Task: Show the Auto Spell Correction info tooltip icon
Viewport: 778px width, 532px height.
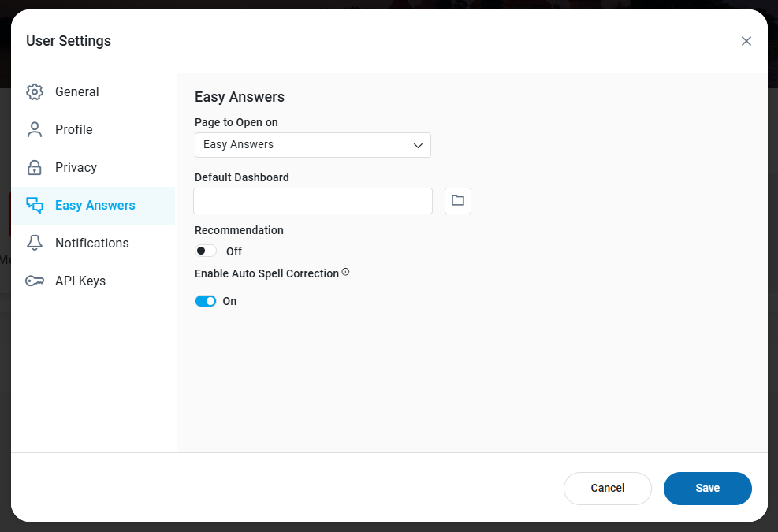Action: click(346, 272)
